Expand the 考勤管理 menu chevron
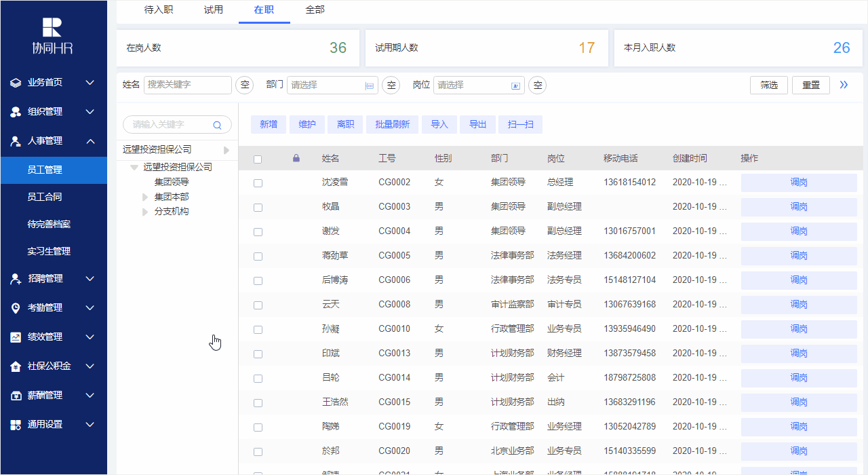 [x=90, y=308]
